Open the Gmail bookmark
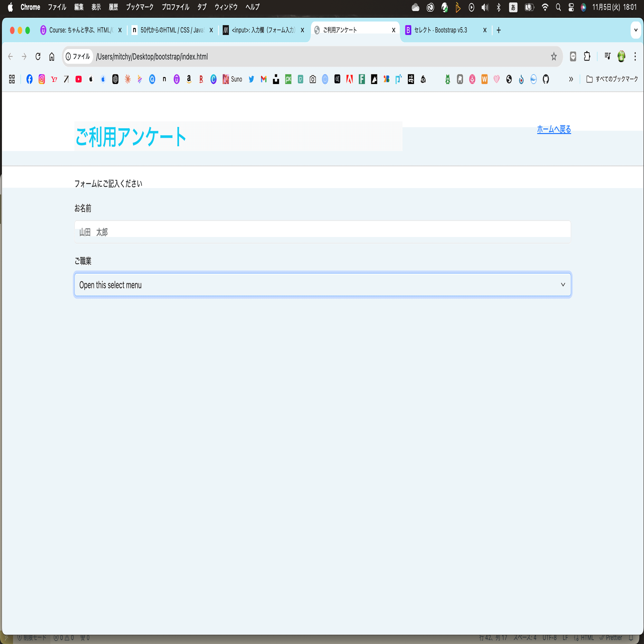This screenshot has width=644, height=644. point(263,79)
